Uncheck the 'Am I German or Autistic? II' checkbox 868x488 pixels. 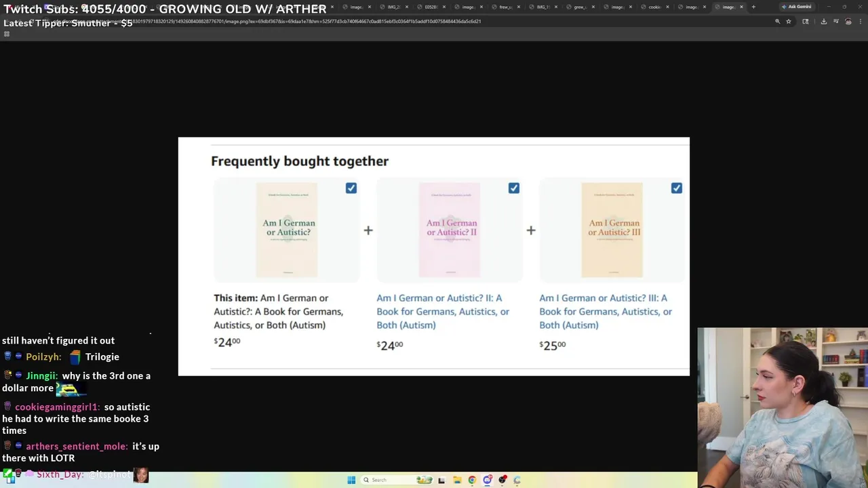click(513, 188)
